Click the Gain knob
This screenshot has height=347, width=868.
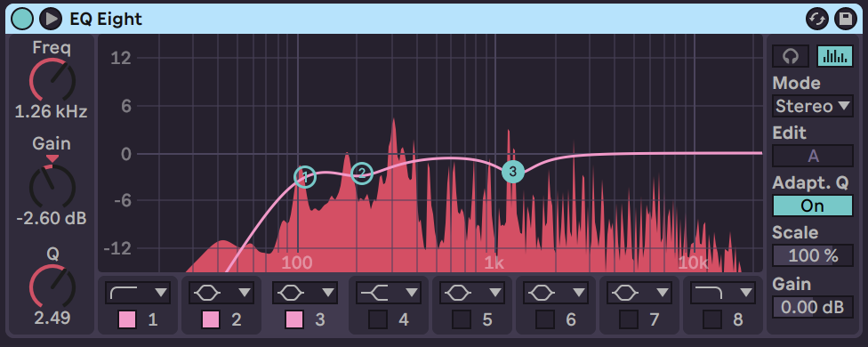click(x=52, y=186)
